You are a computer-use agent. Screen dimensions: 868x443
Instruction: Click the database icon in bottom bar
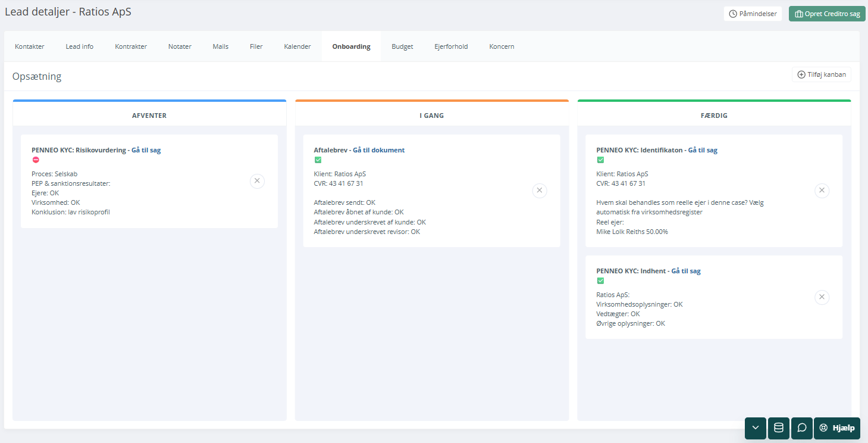[778, 428]
